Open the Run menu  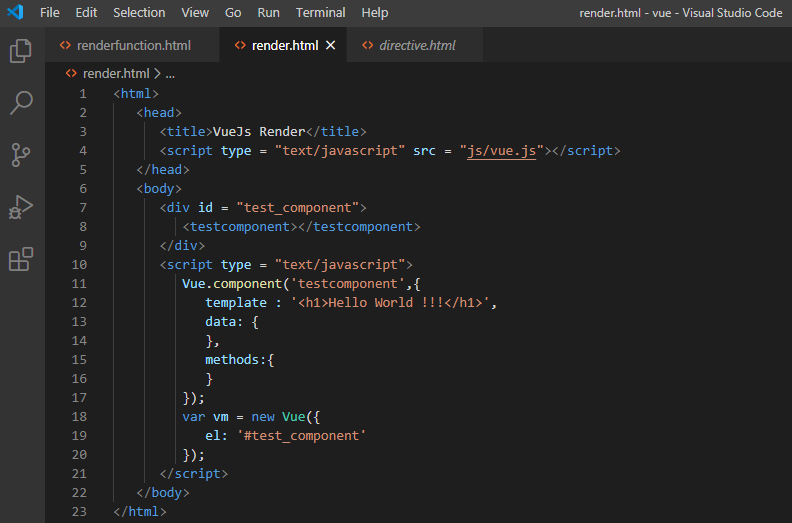(268, 13)
